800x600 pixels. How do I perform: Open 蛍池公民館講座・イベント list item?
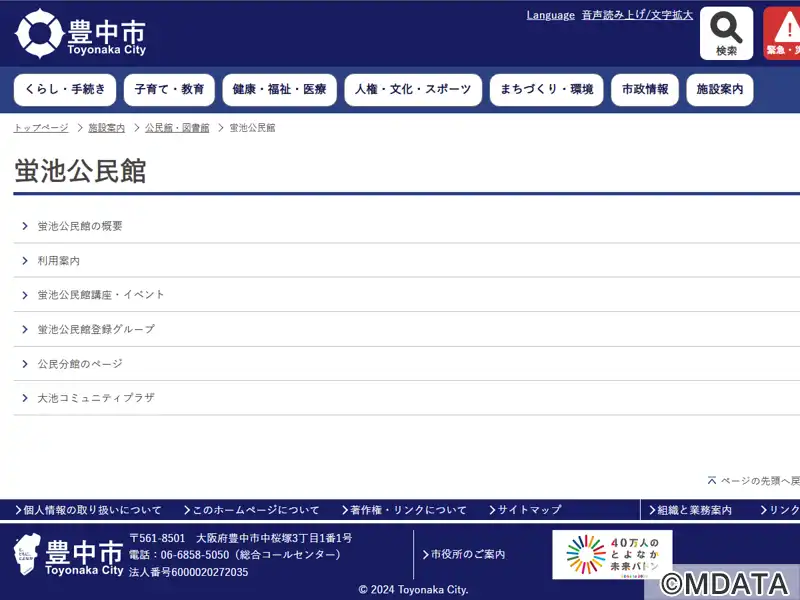[x=101, y=295]
